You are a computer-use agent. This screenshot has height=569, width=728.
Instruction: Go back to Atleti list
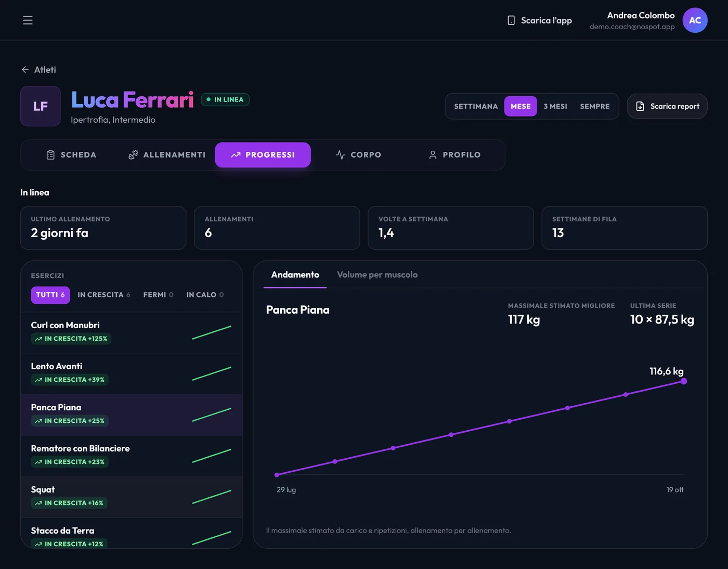click(x=38, y=70)
